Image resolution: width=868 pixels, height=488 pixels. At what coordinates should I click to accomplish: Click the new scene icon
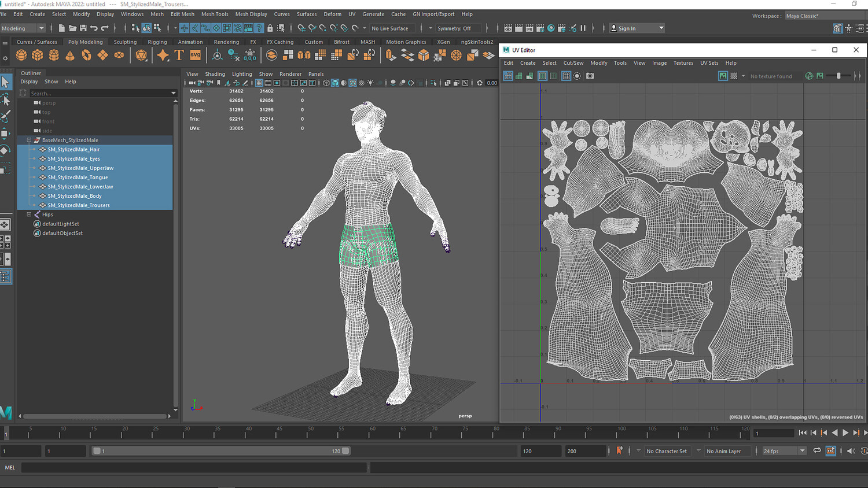pos(62,28)
